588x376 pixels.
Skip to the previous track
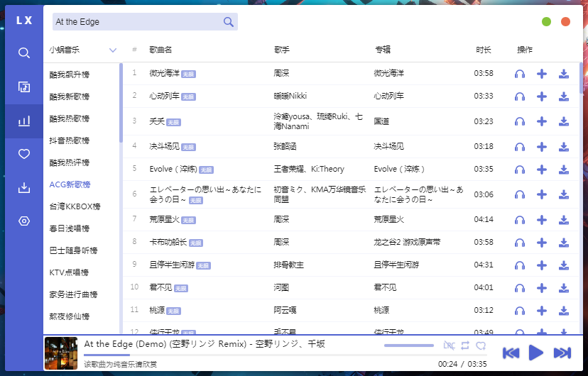pyautogui.click(x=511, y=353)
